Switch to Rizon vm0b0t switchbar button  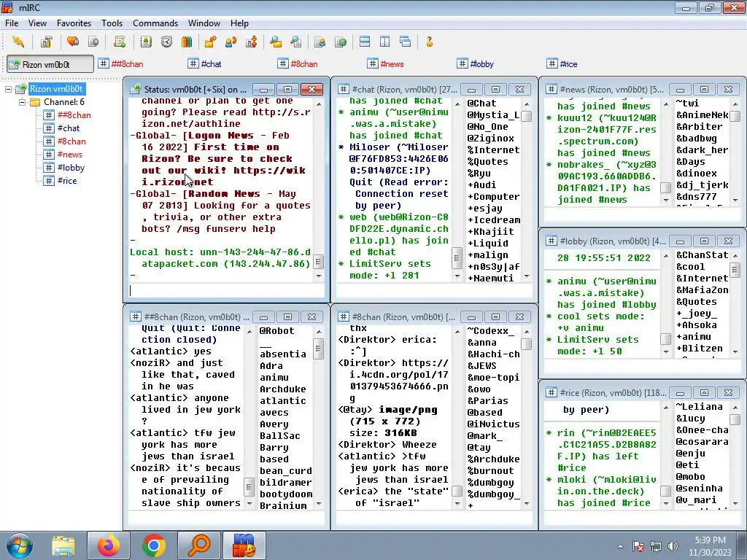point(50,64)
